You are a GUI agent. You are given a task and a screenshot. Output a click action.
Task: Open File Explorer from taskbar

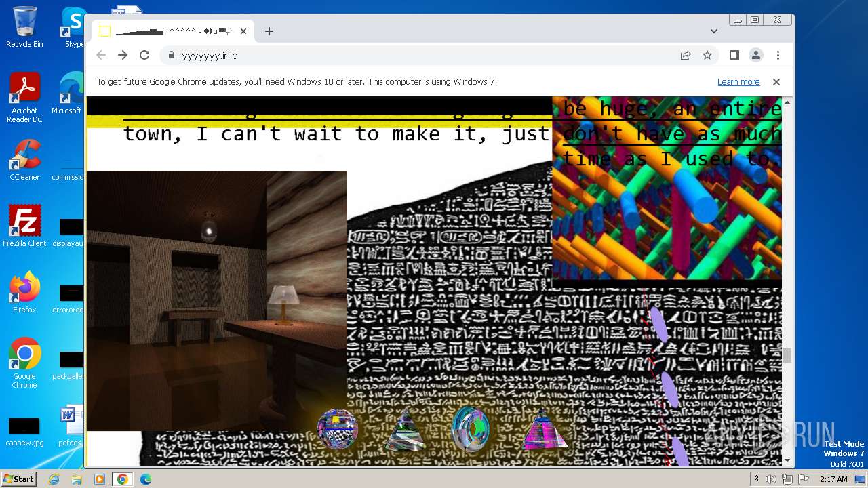point(77,479)
